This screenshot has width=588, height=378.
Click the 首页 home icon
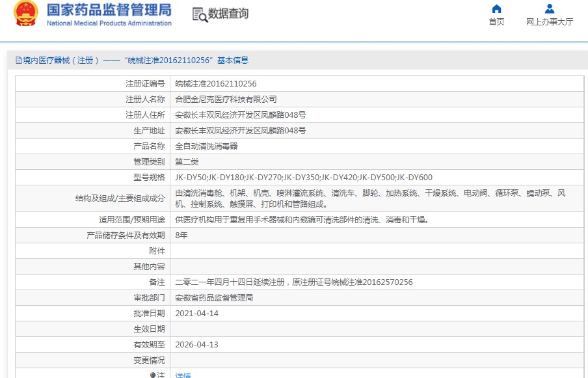(496, 8)
